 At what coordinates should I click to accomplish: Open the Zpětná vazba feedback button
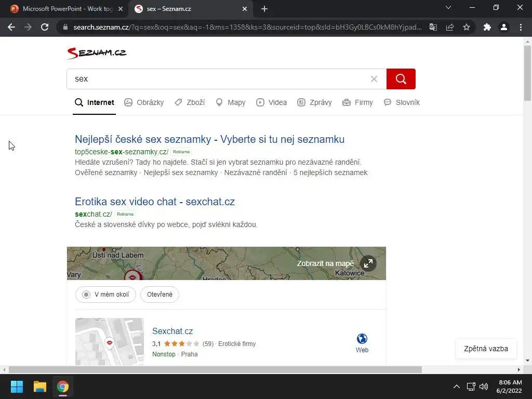pos(486,349)
